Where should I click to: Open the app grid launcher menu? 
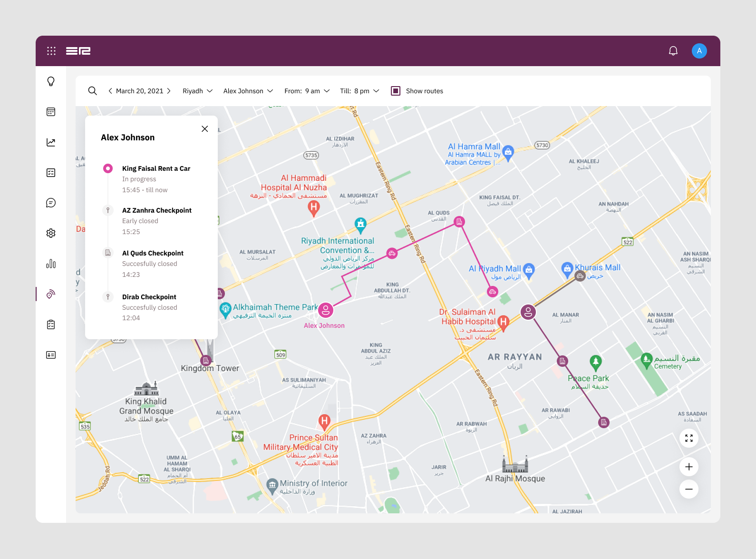(51, 51)
